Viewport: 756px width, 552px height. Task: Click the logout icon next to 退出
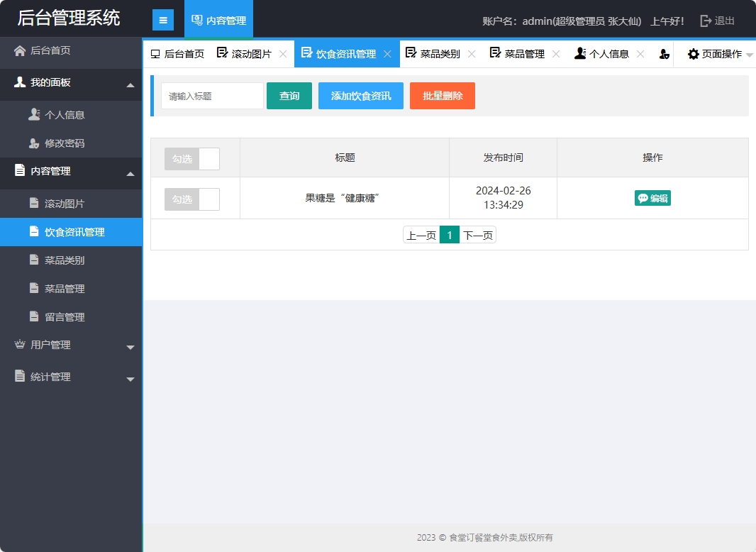tap(705, 21)
